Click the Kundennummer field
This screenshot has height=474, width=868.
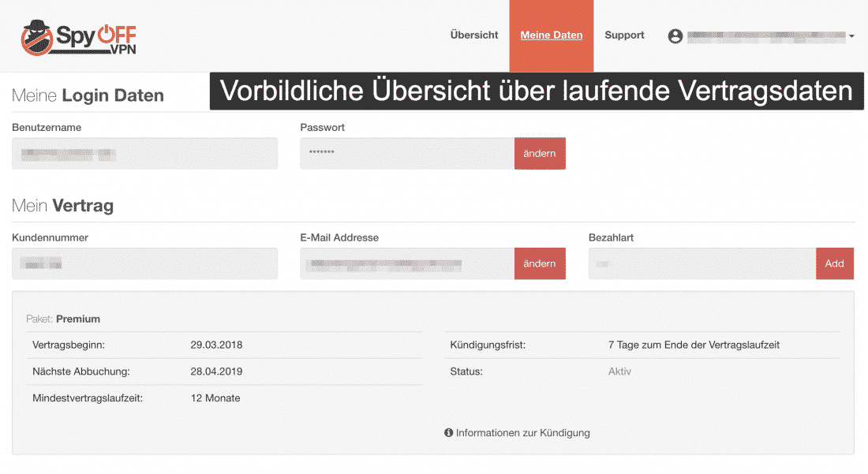point(144,263)
